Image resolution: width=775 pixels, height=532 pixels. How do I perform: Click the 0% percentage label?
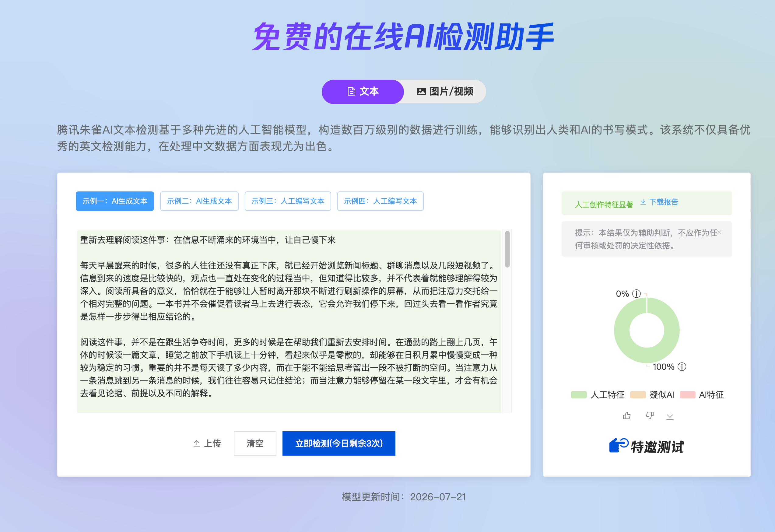click(x=622, y=294)
